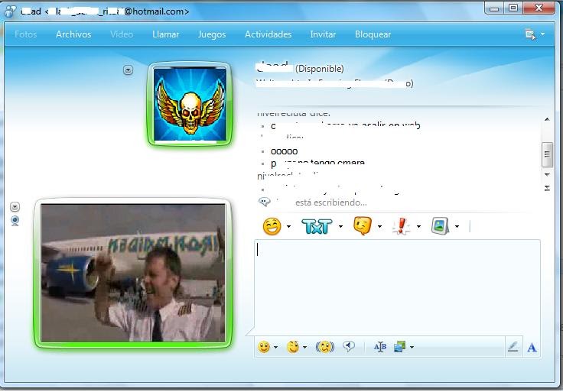
Task: Click the "(Disponible)" status text
Action: click(319, 69)
